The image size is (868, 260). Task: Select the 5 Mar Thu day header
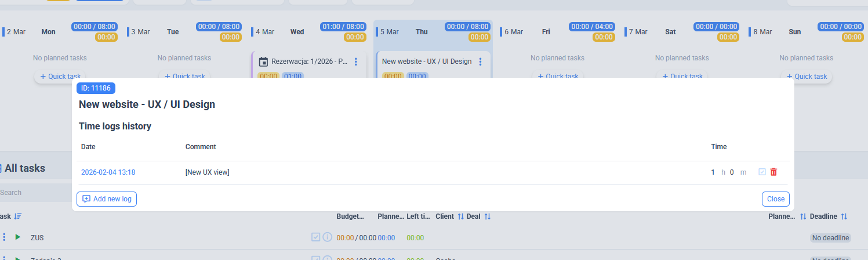point(421,32)
